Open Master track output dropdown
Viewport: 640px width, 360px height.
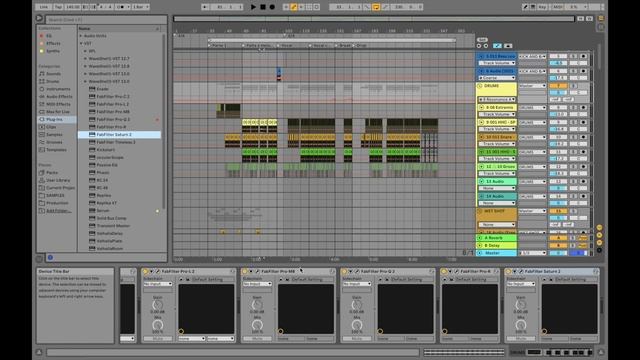532,253
